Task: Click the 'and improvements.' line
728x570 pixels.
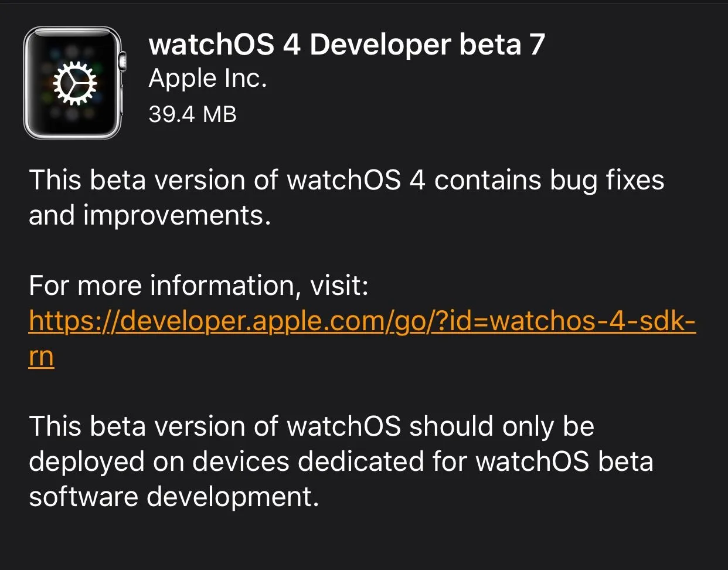Action: pos(149,216)
